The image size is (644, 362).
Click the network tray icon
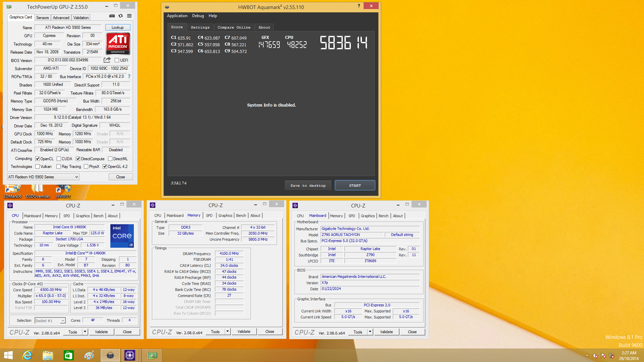click(x=611, y=356)
